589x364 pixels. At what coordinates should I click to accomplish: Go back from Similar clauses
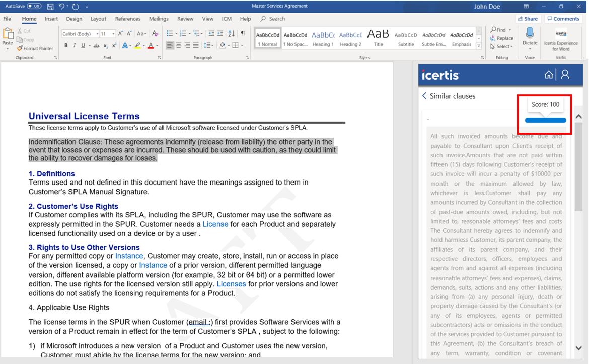424,96
